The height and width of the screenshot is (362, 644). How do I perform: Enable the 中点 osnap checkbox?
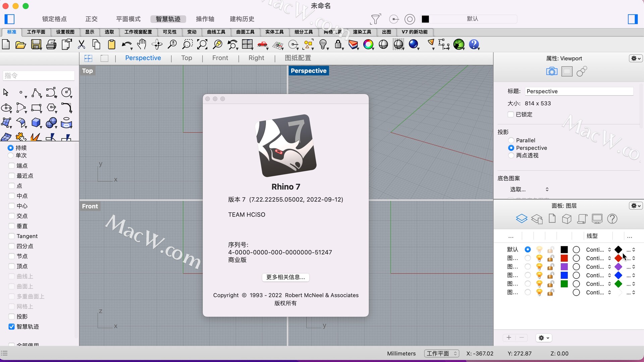coord(11,196)
